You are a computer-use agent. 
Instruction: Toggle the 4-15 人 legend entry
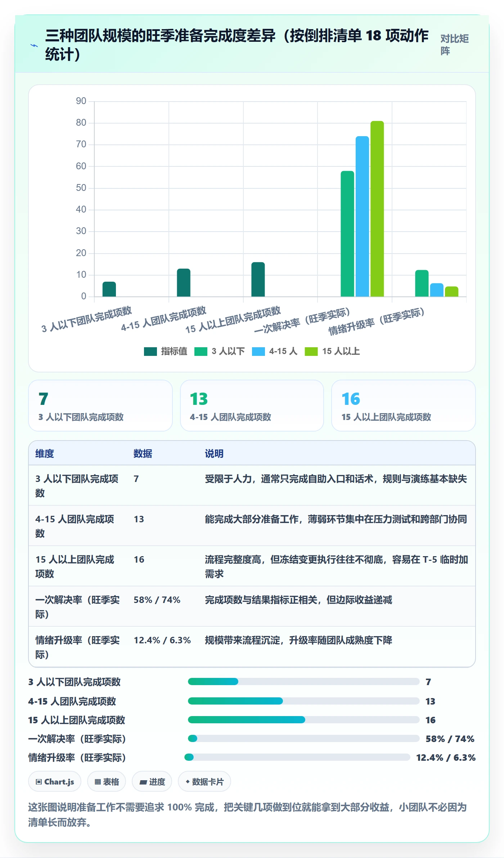(x=275, y=351)
